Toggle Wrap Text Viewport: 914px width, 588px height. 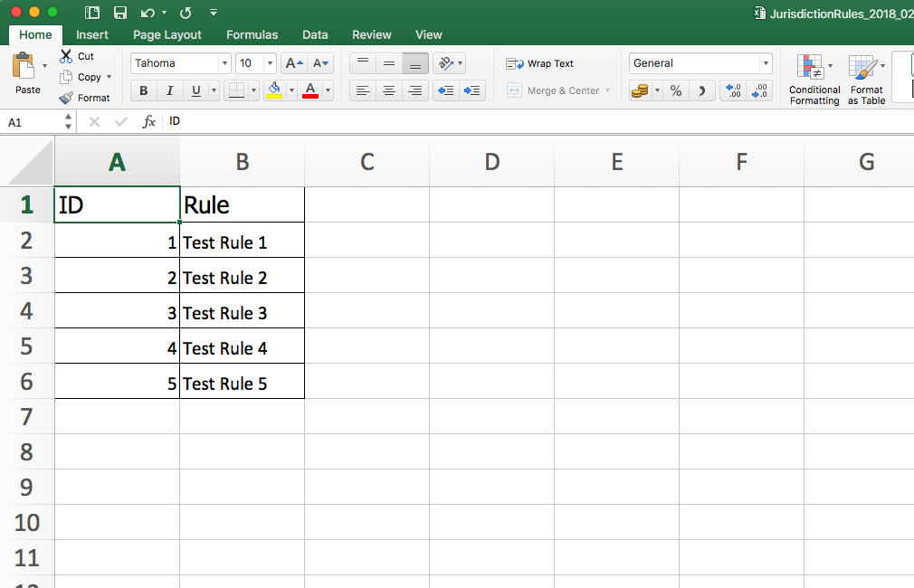coord(540,63)
